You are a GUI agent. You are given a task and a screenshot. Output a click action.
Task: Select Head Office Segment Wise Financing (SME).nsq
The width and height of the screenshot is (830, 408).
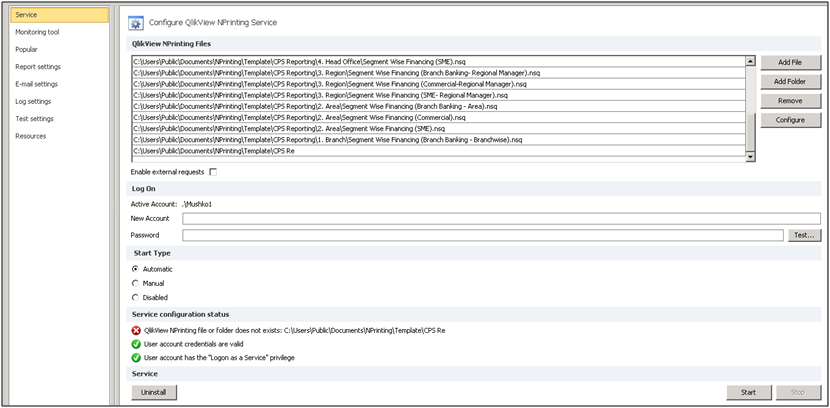pos(438,62)
